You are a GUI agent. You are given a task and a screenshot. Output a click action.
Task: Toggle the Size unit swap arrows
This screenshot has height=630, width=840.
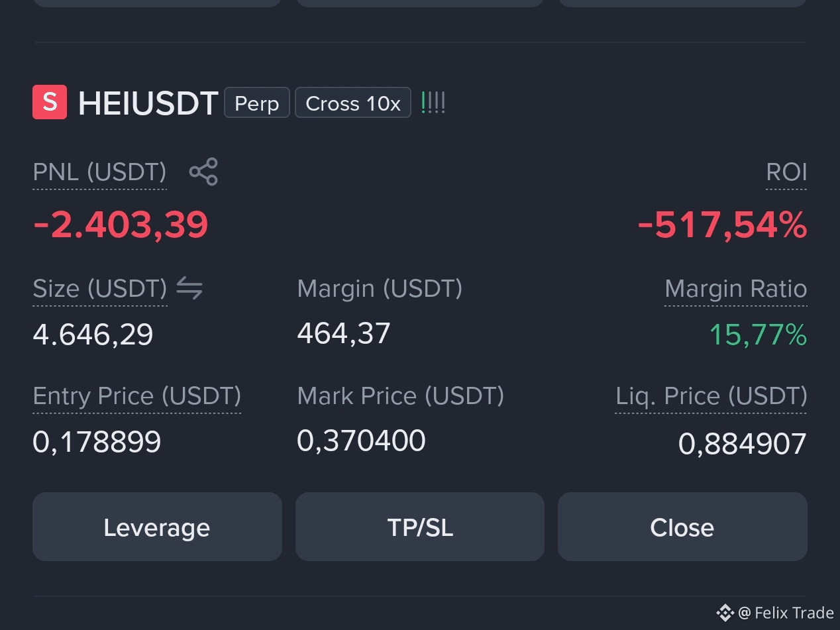pos(189,288)
